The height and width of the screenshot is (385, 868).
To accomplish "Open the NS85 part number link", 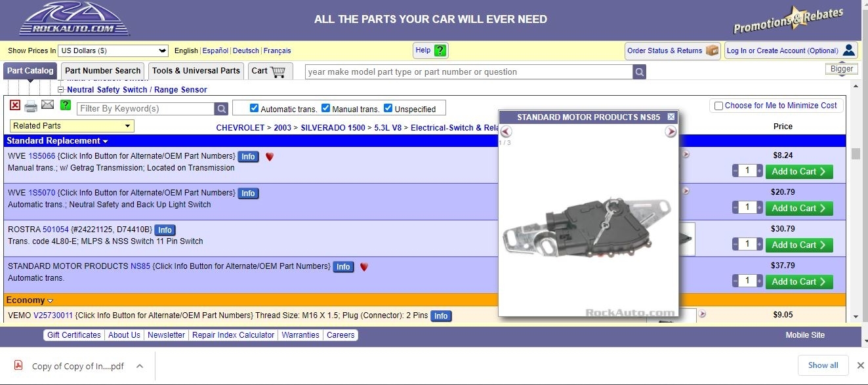I will pos(140,266).
